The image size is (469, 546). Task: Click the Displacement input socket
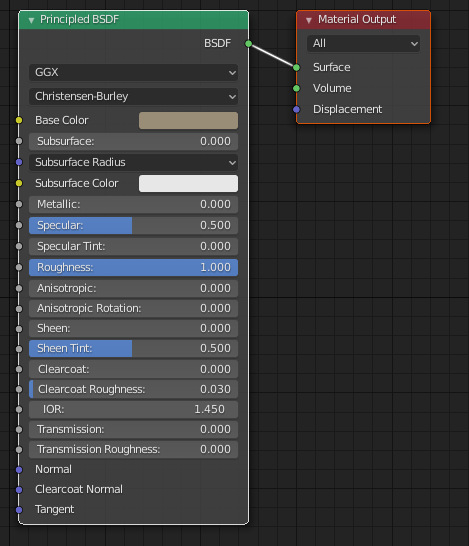pyautogui.click(x=296, y=109)
